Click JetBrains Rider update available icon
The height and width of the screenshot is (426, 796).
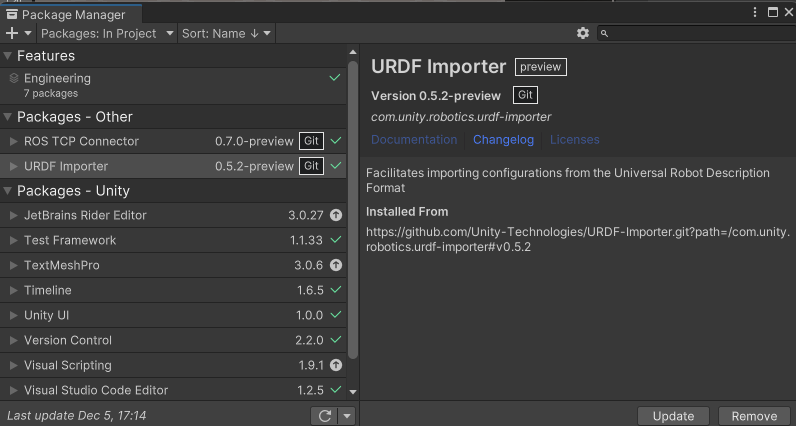[336, 215]
